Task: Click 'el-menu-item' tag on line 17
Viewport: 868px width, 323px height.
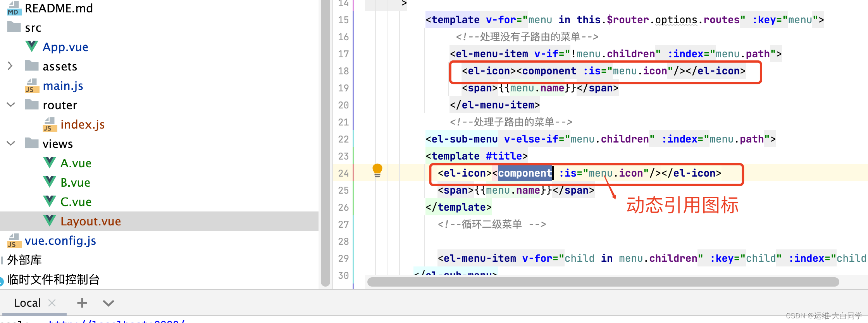Action: [492, 54]
